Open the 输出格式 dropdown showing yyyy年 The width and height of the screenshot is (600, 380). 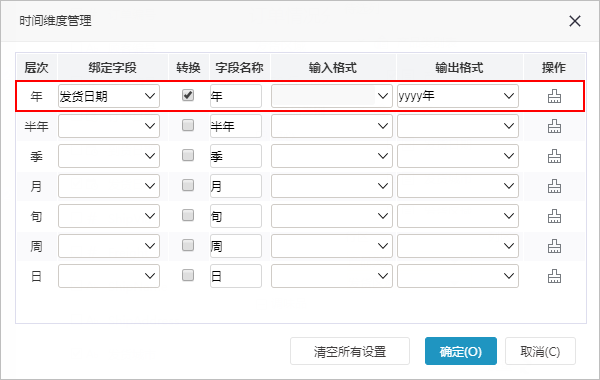click(458, 96)
